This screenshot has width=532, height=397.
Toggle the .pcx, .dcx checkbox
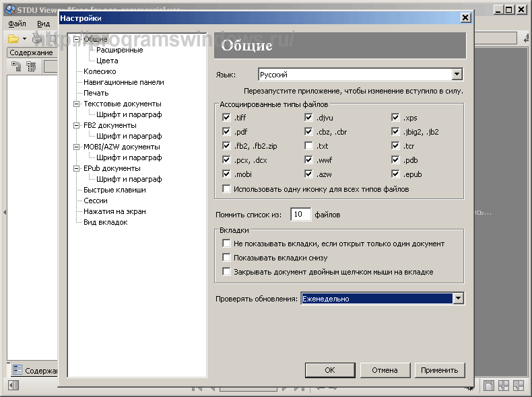[226, 159]
